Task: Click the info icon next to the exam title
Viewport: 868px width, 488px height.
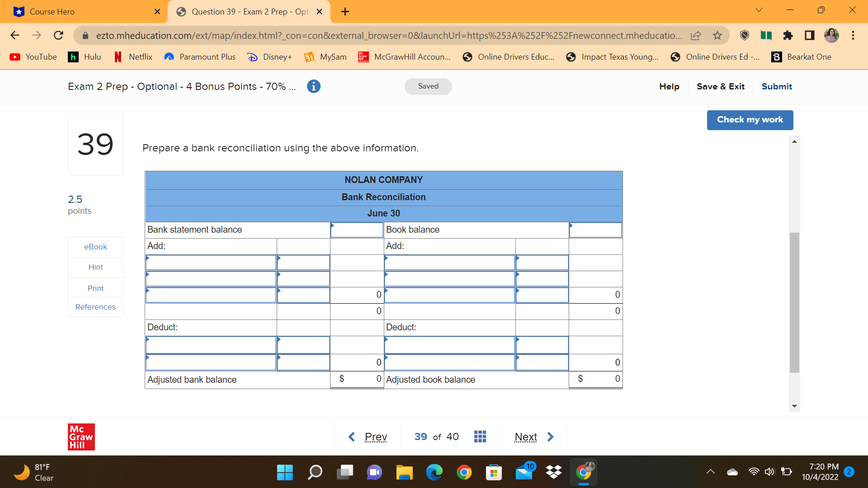Action: (313, 86)
